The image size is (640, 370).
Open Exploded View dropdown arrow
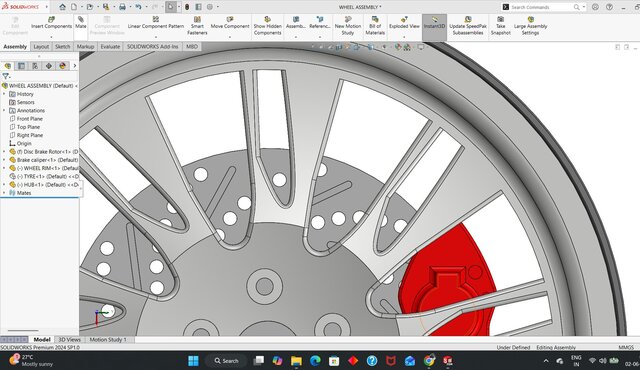coord(404,37)
